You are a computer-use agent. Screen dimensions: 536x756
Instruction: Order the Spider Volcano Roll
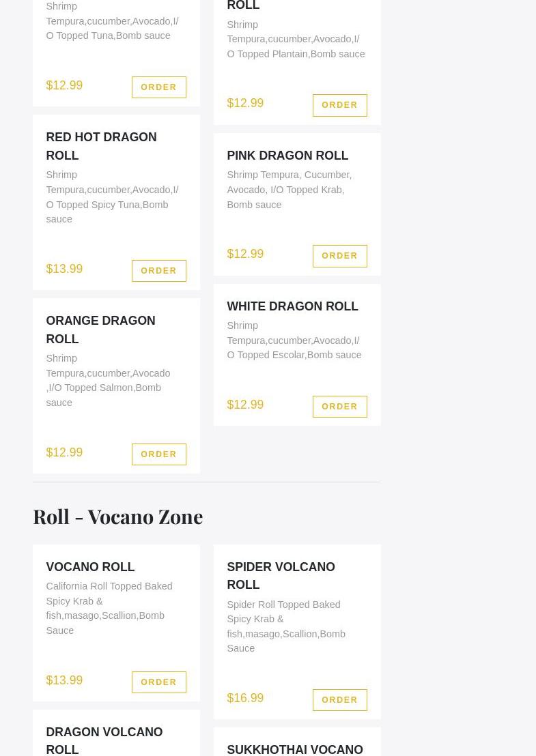[x=339, y=700]
